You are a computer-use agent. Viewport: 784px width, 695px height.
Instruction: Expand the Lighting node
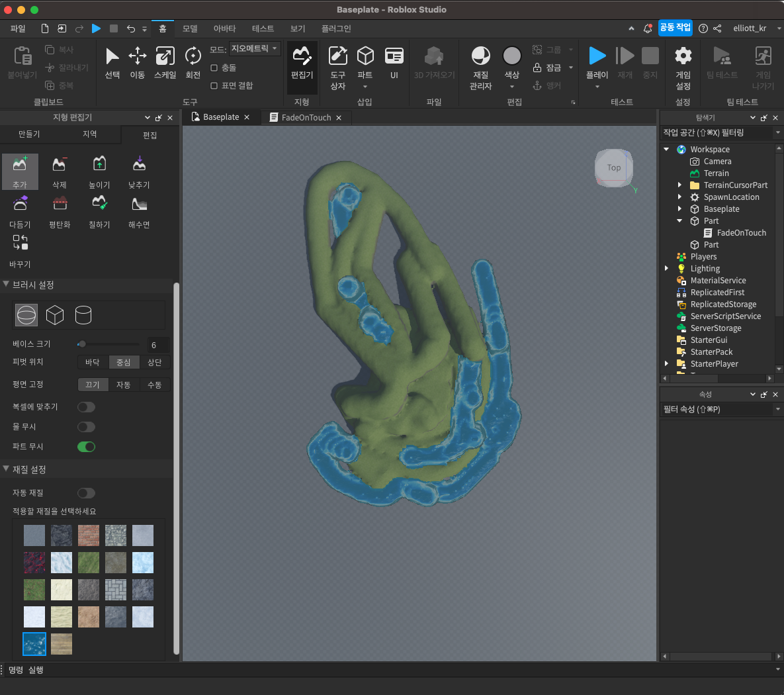666,268
